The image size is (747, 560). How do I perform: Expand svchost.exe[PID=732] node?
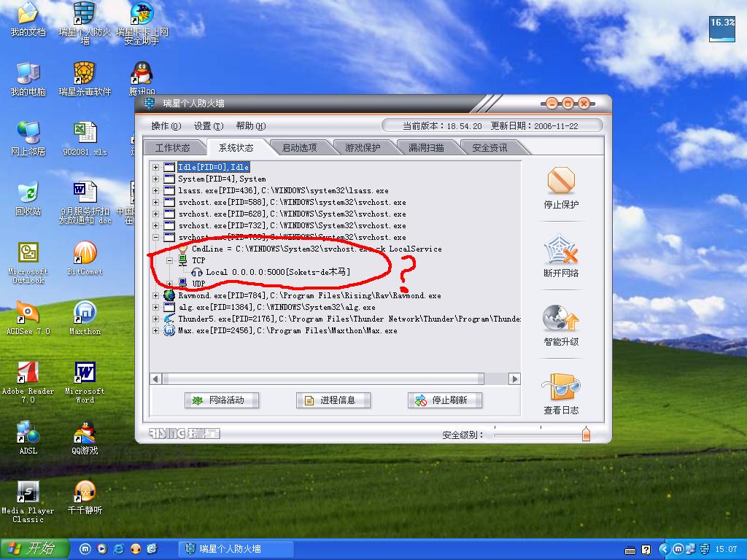[156, 226]
